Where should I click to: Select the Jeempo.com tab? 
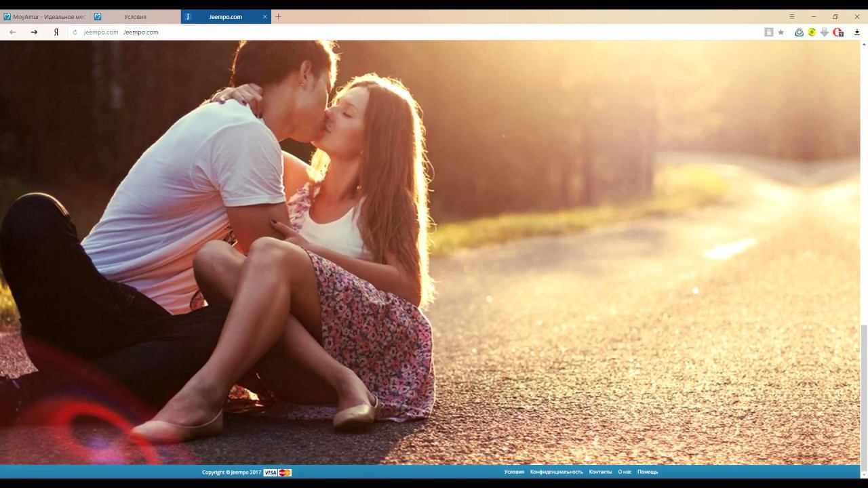point(226,17)
